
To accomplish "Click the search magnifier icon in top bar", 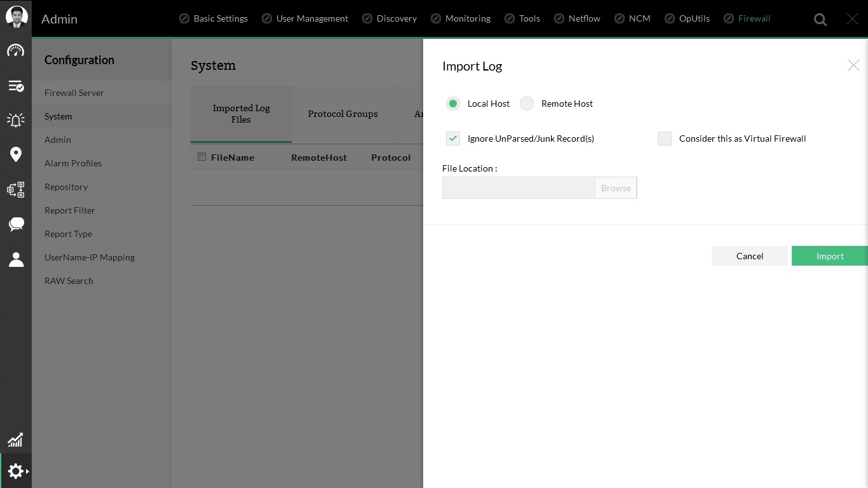I will [820, 20].
